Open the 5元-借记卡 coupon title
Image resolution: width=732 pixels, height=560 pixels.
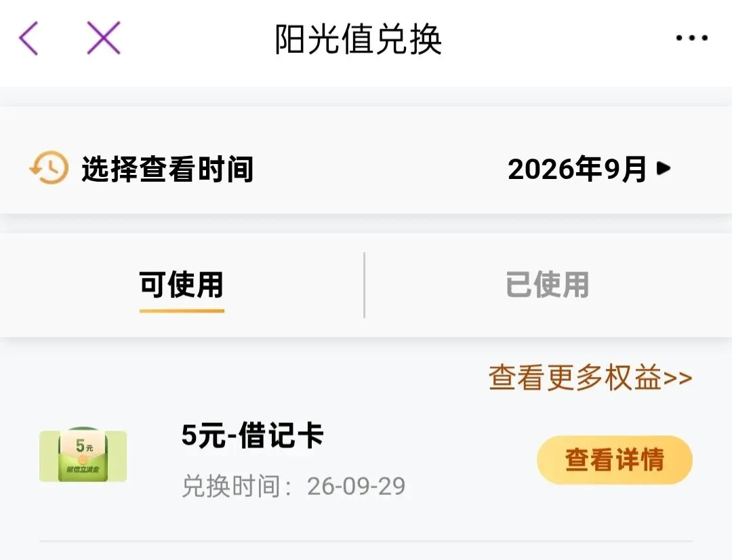(x=252, y=435)
